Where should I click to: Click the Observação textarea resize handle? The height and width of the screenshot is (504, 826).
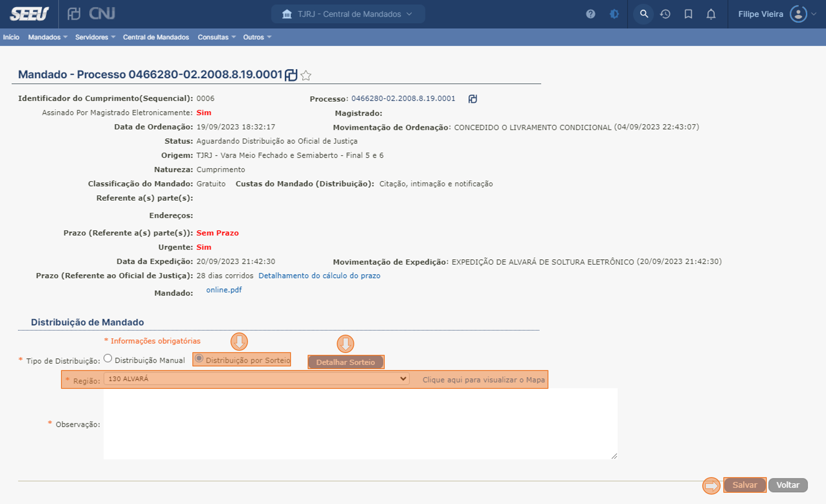tap(614, 456)
